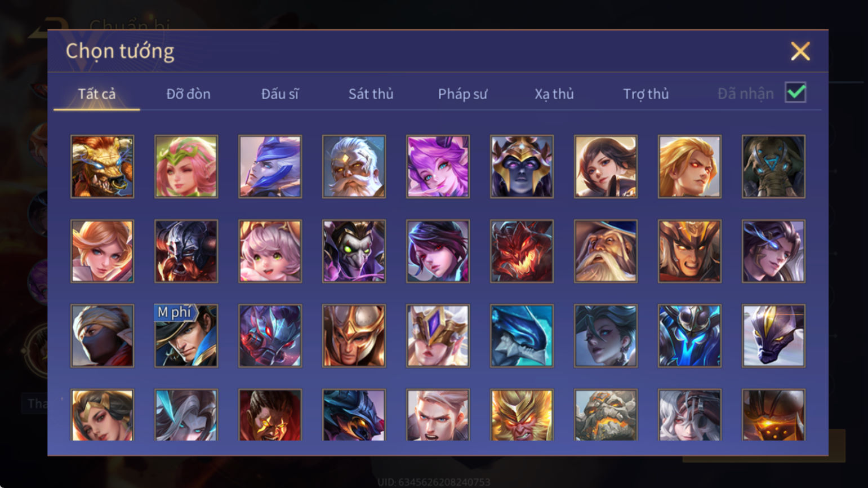Select the green-eyed plague mask hero
Screen dimensions: 868x488
354,251
